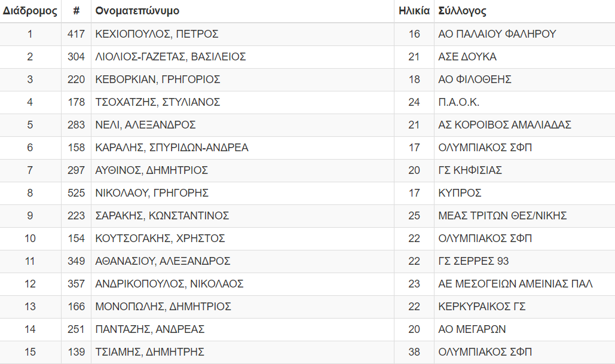Viewport: 615px width, 364px height.
Task: Click club ΓΣ ΚΗΦΙΣΙΑΣ
Action: click(470, 170)
